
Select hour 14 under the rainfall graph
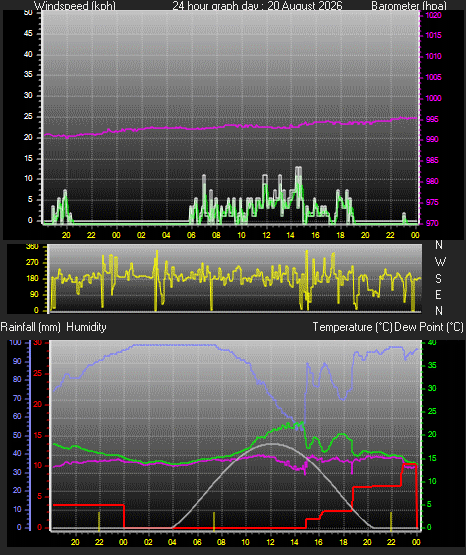click(294, 542)
